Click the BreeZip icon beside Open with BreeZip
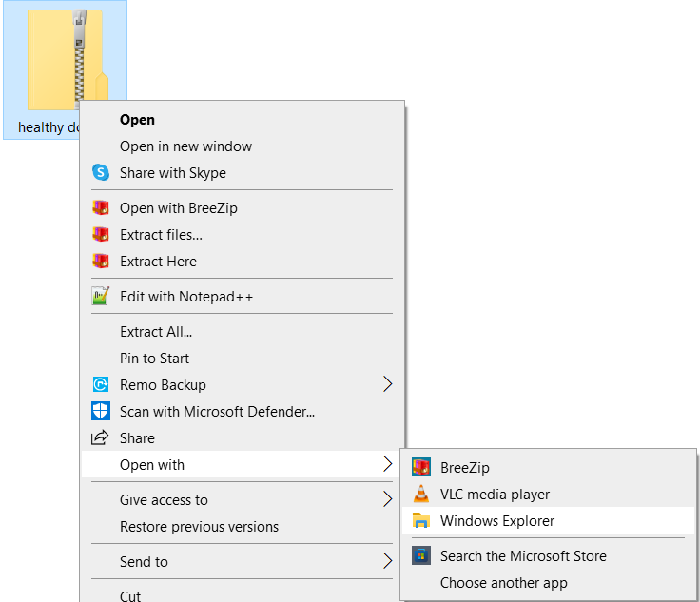This screenshot has height=602, width=700. [101, 208]
